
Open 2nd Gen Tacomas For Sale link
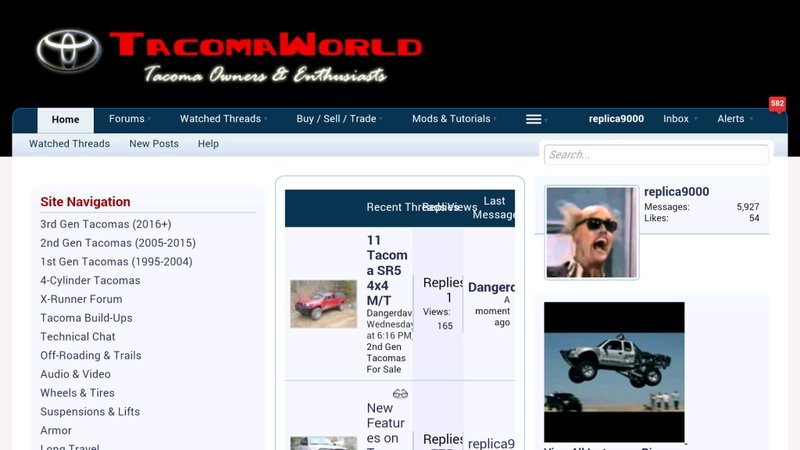click(x=386, y=358)
